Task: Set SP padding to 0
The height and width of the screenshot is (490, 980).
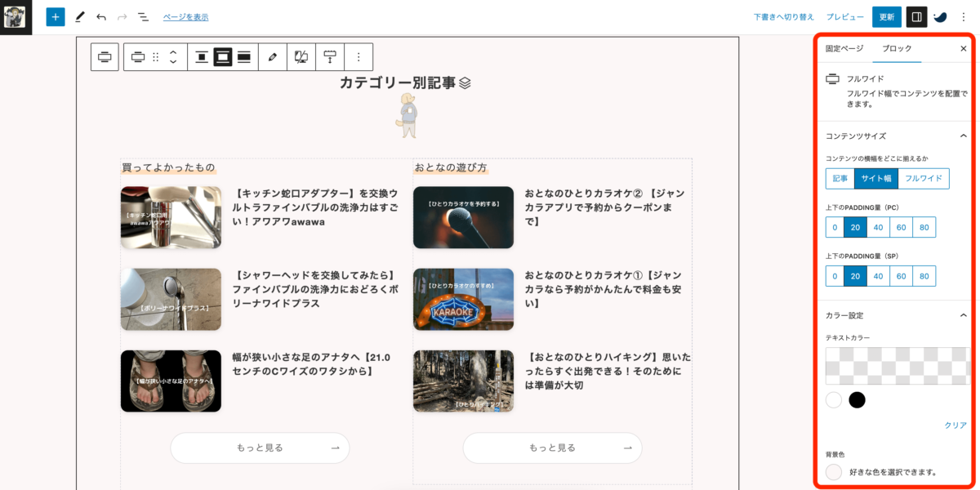Action: click(835, 276)
